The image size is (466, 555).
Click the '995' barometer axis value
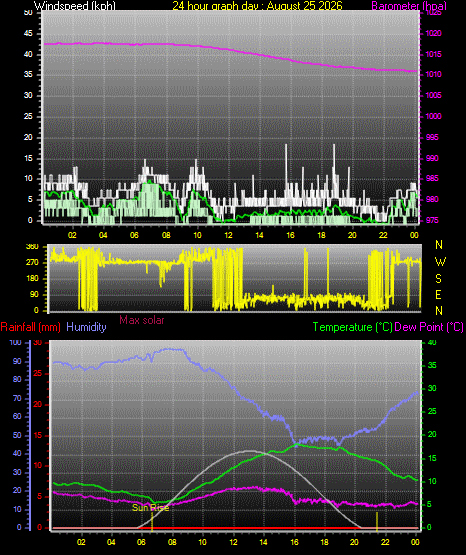[432, 137]
